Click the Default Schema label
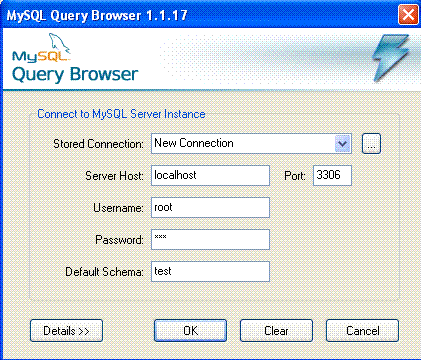422x362 pixels. (104, 272)
